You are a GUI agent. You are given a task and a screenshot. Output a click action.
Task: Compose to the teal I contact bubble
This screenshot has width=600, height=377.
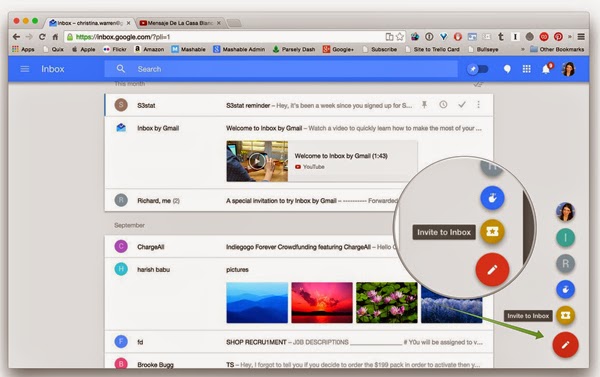pyautogui.click(x=566, y=238)
